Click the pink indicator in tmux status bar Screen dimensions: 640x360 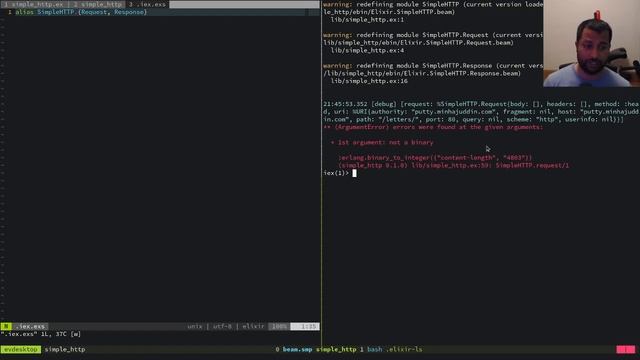coord(626,349)
